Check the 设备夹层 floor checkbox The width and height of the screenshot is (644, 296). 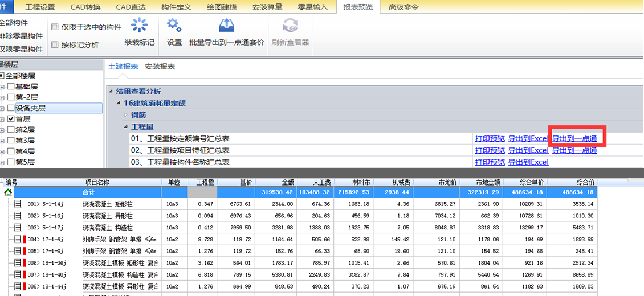tap(11, 108)
